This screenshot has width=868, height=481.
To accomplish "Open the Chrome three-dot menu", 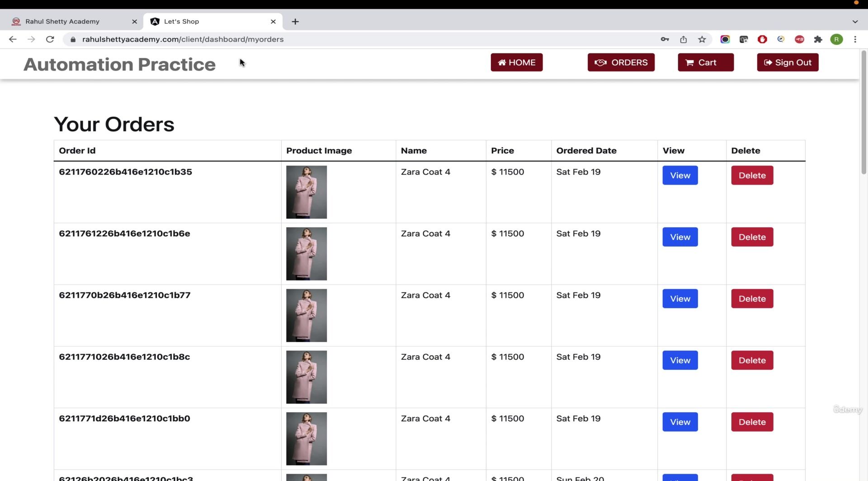I will 855,39.
